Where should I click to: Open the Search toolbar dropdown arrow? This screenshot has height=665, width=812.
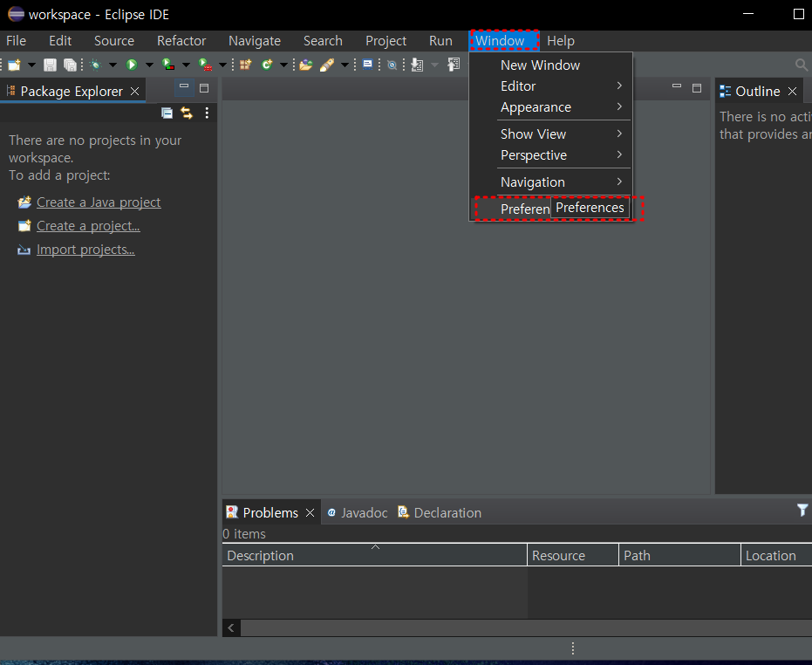coord(345,65)
